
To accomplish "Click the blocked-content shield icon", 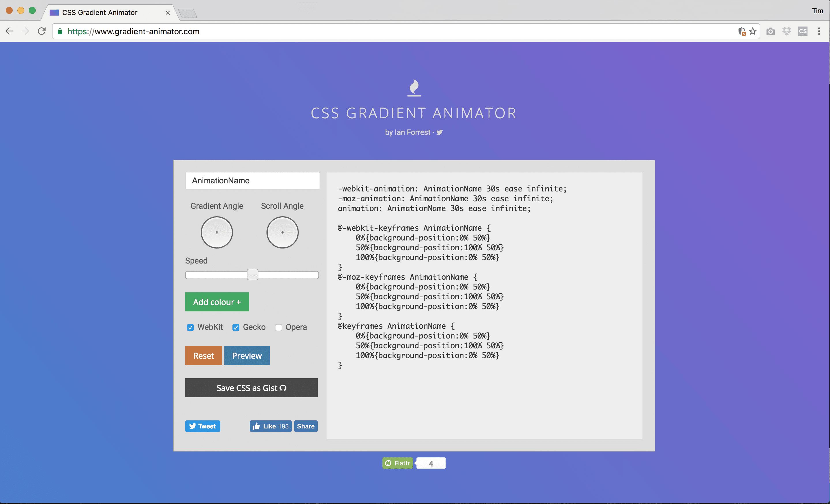I will 742,31.
